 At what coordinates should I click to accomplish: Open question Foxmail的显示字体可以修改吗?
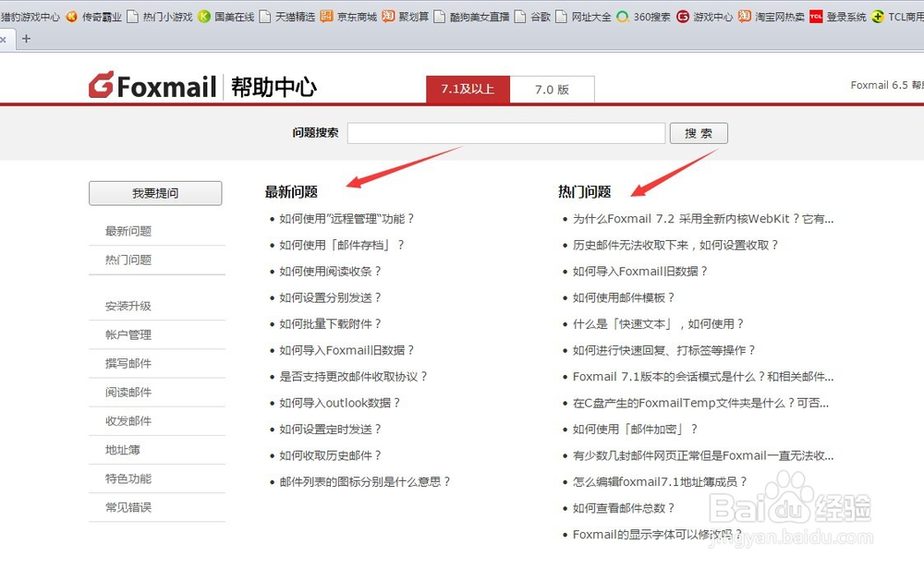coord(657,535)
